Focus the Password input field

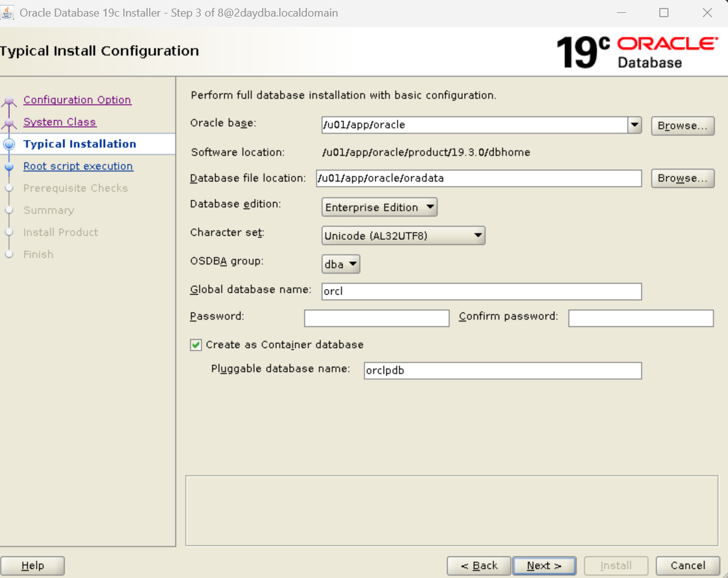click(x=376, y=318)
